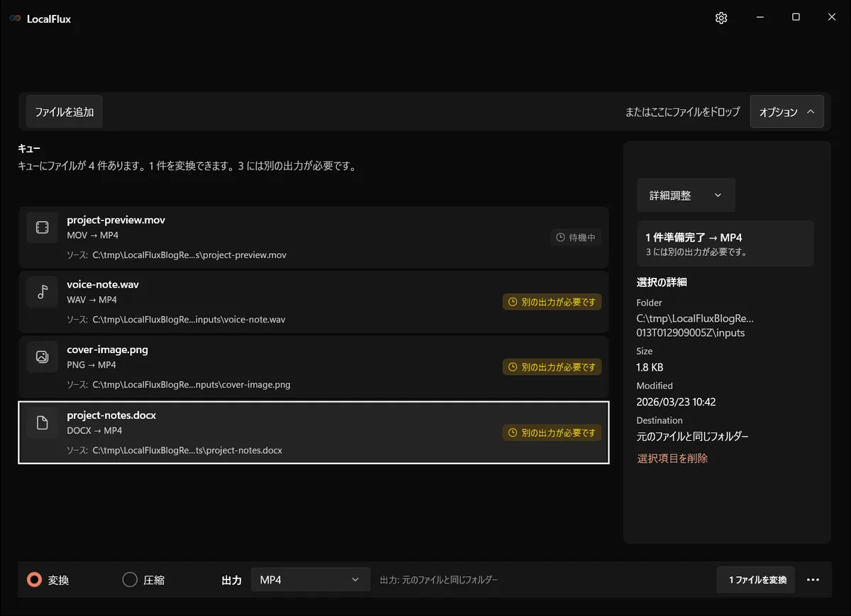Maximize the LocalFlux window

pyautogui.click(x=796, y=18)
